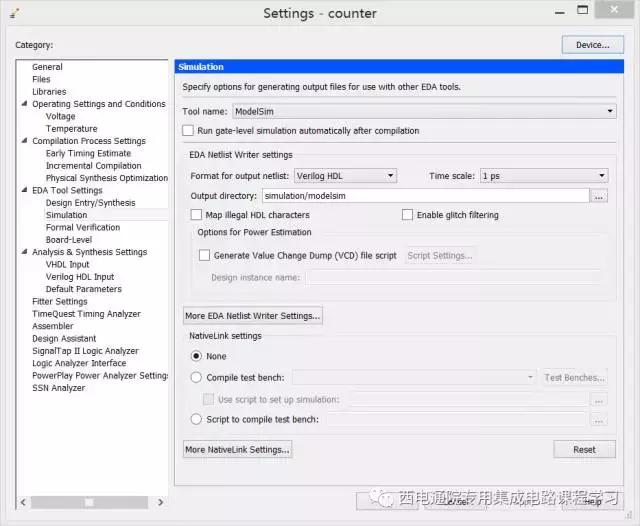Open the Device settings
Image resolution: width=640 pixels, height=526 pixels.
(x=592, y=45)
